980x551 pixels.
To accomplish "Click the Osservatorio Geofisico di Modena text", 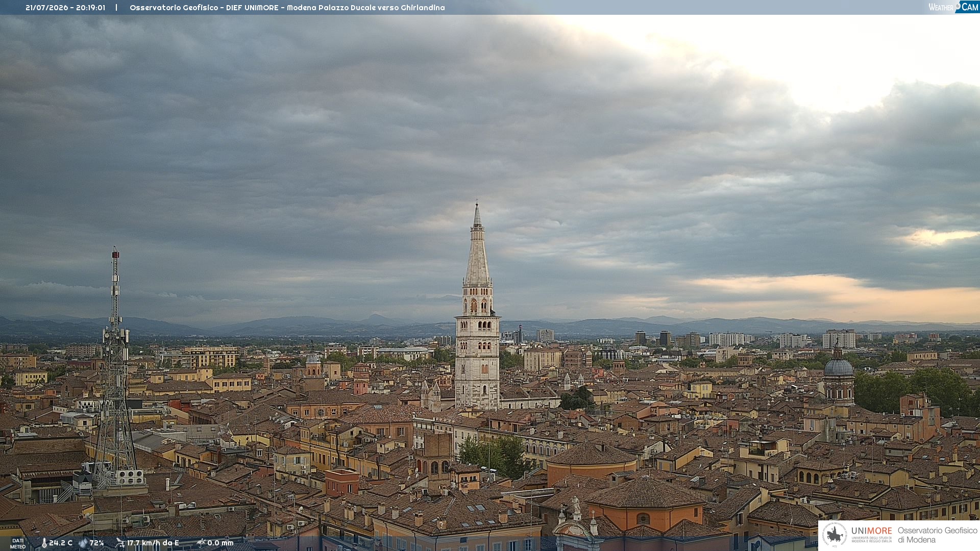I will pyautogui.click(x=937, y=535).
